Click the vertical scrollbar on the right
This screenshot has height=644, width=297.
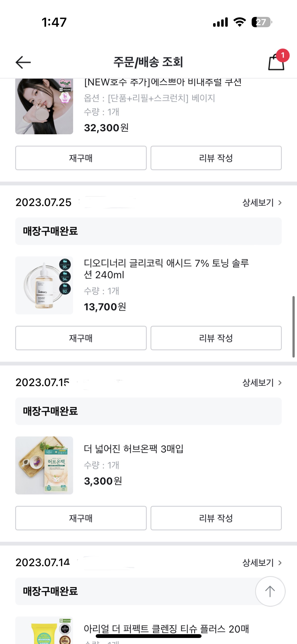point(293,327)
